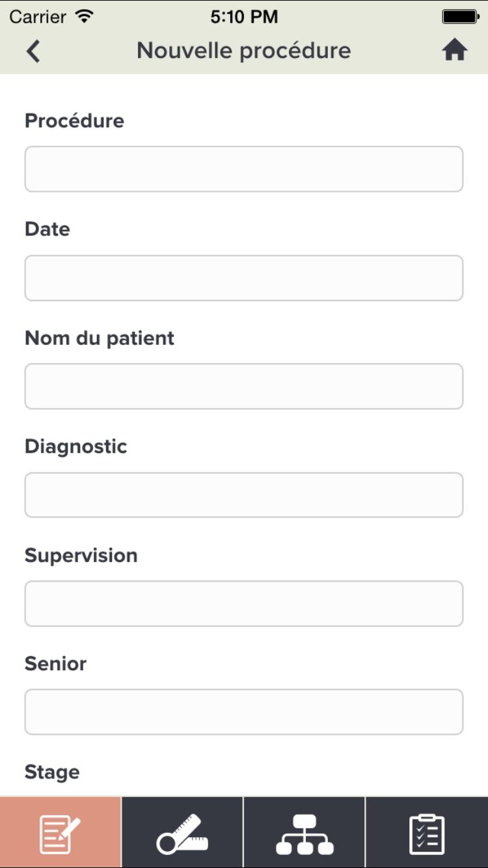Tap the Stage field label
Image resolution: width=488 pixels, height=868 pixels.
coord(52,772)
